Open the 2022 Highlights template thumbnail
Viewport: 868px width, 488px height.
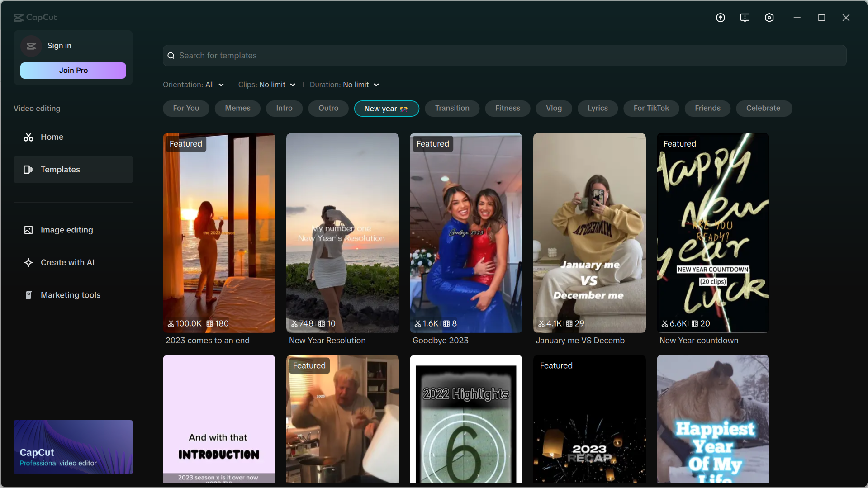[x=466, y=418]
